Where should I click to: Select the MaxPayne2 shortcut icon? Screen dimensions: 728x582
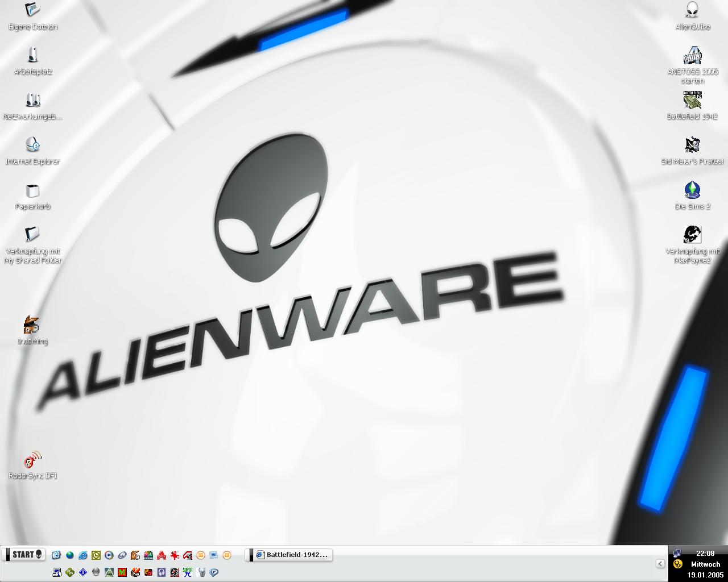point(692,244)
